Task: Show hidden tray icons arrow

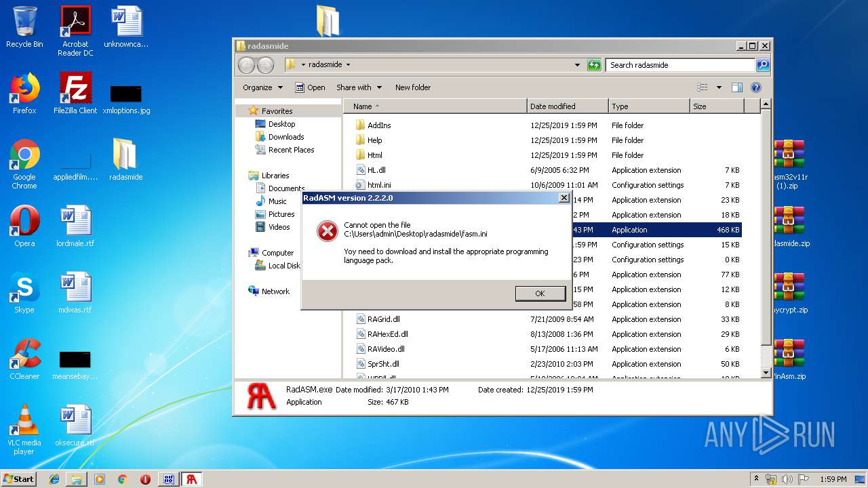Action: tap(757, 479)
